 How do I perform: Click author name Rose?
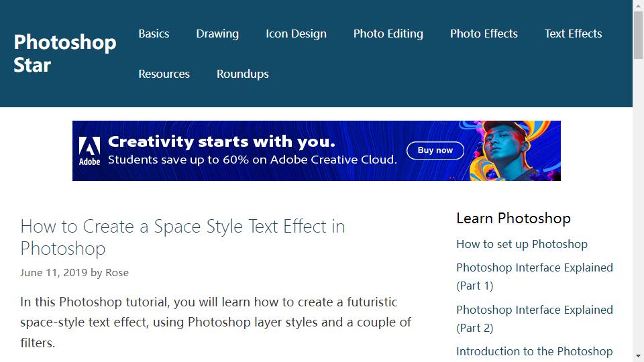[x=117, y=273]
